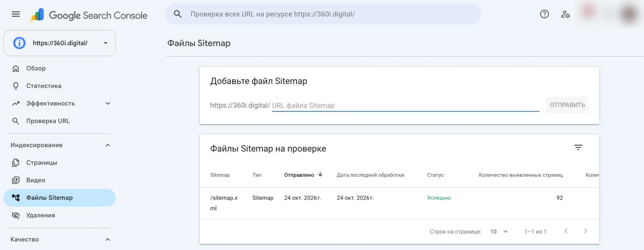The width and height of the screenshot is (644, 250).
Task: Sort by Отправлено column header
Action: coord(299,175)
